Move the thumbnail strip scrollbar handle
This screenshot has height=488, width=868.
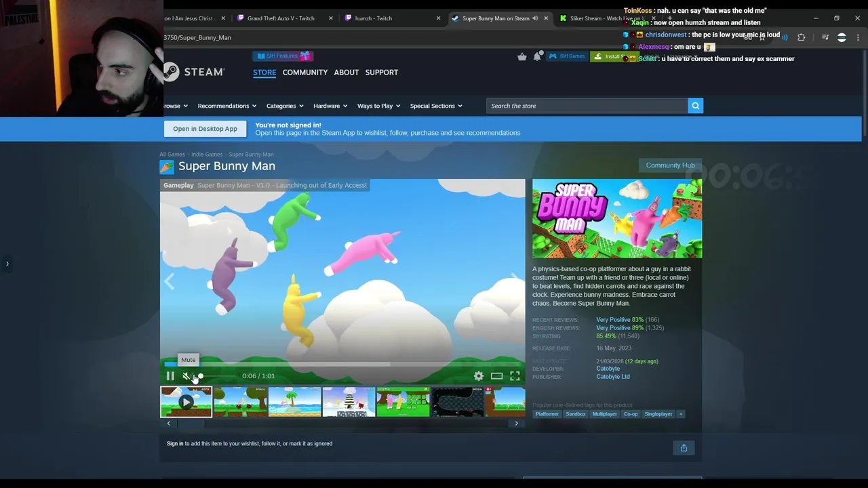click(x=190, y=424)
